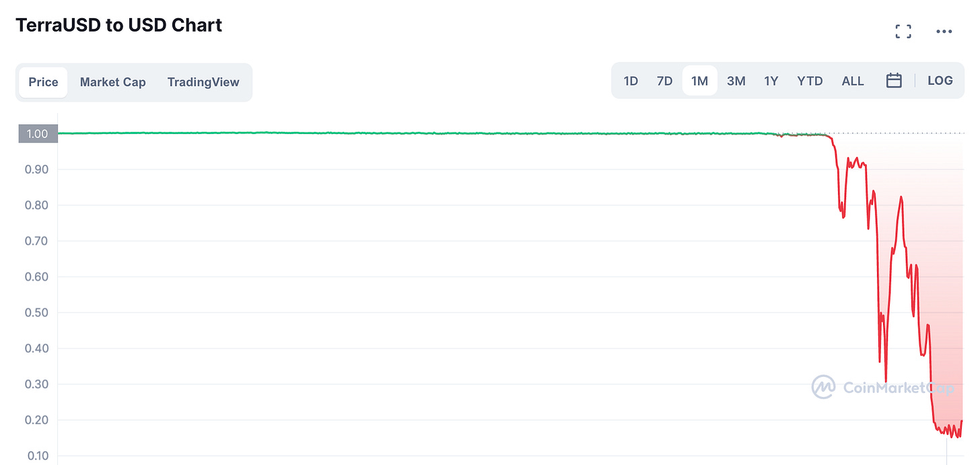The image size is (980, 465).
Task: Click the 1.00 price marker label
Action: 37,134
